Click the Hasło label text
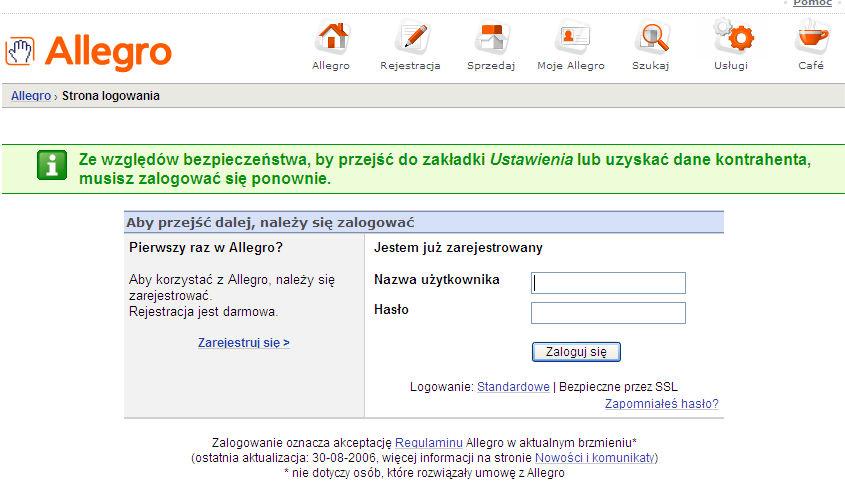The height and width of the screenshot is (490, 845). pos(391,310)
